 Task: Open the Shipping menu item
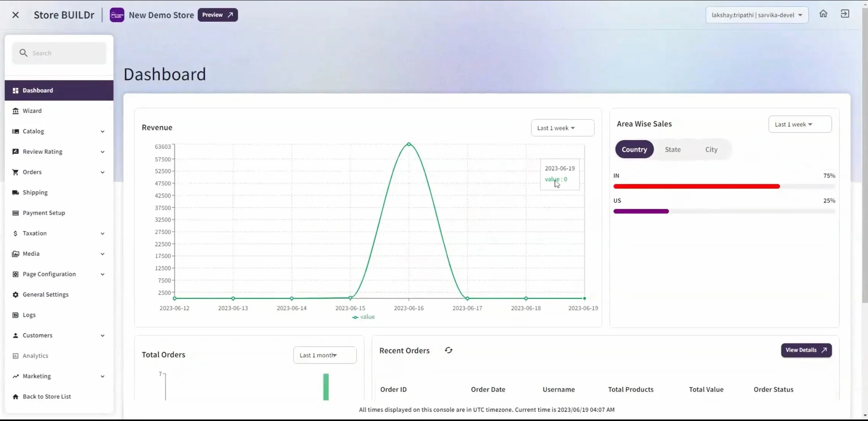(59, 192)
